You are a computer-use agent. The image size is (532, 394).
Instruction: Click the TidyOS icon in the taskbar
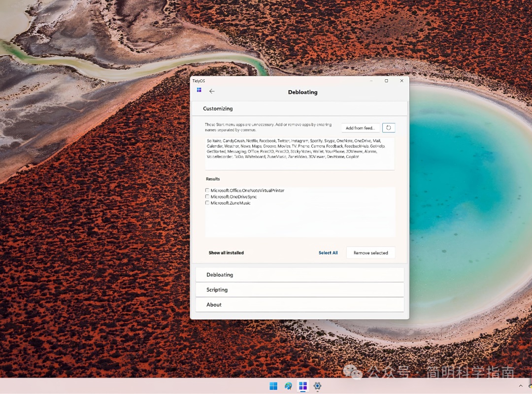303,386
